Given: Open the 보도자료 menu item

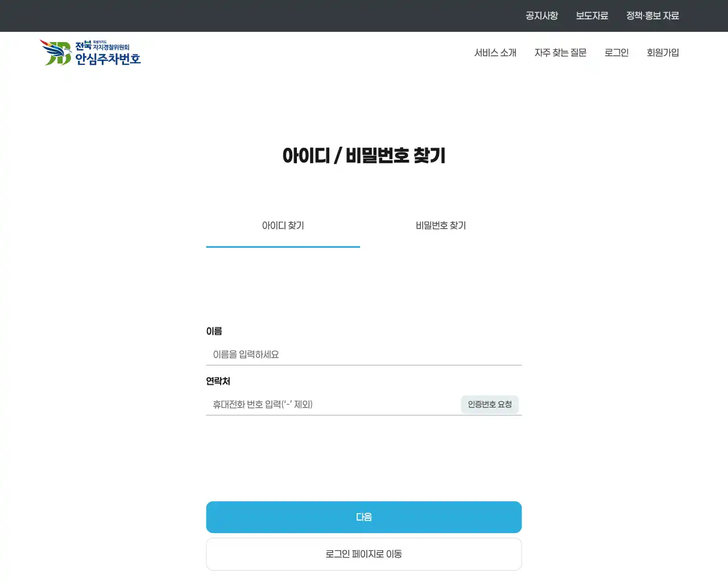Looking at the screenshot, I should (x=592, y=15).
